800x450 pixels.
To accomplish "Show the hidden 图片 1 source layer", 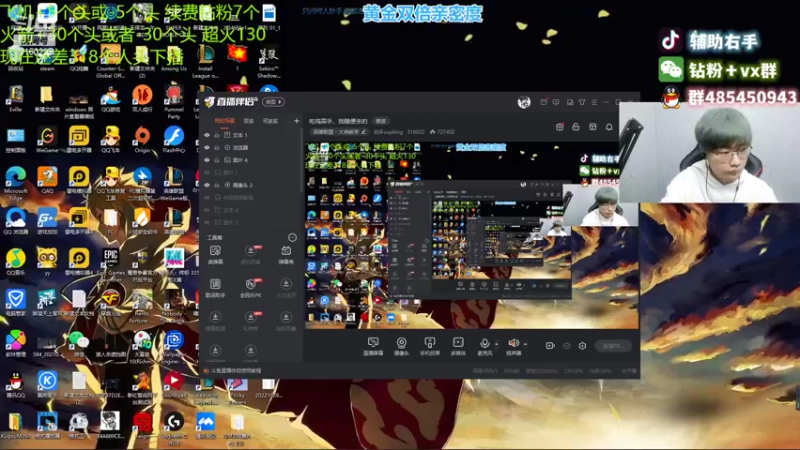I will (x=207, y=172).
